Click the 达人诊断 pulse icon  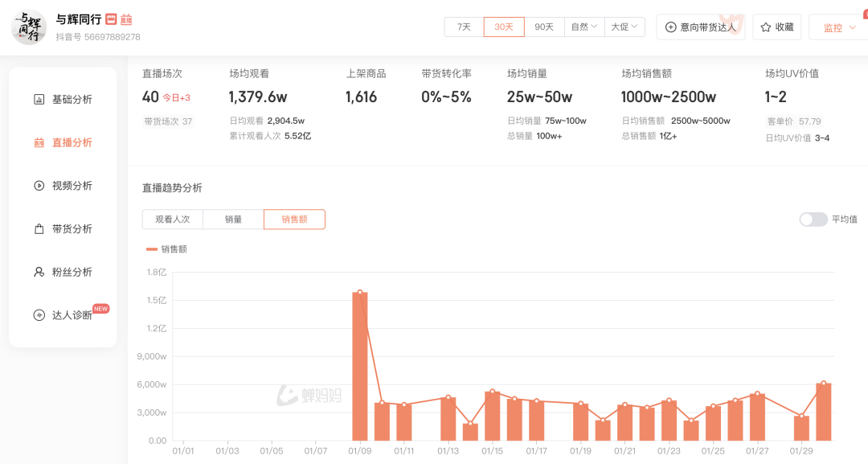[x=39, y=315]
